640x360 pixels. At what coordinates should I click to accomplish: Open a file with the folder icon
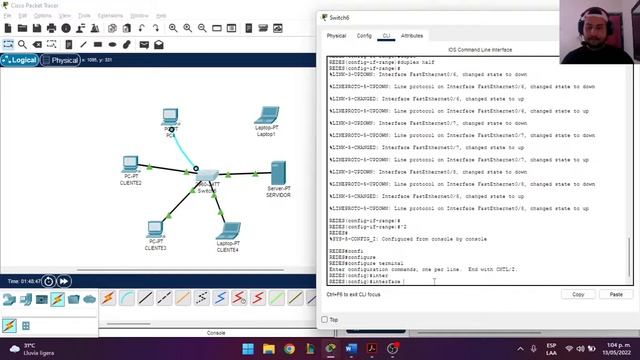pyautogui.click(x=22, y=28)
